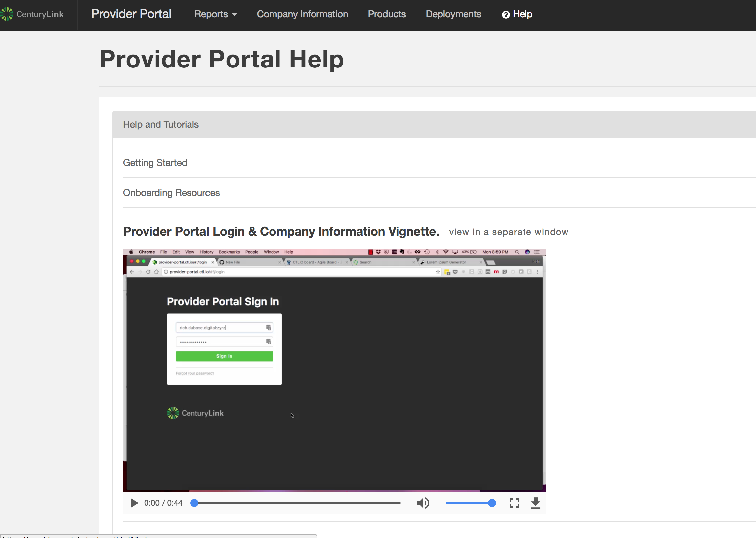Click the 'Provider Portal Login & Company Information Vignette.' heading

(x=281, y=231)
